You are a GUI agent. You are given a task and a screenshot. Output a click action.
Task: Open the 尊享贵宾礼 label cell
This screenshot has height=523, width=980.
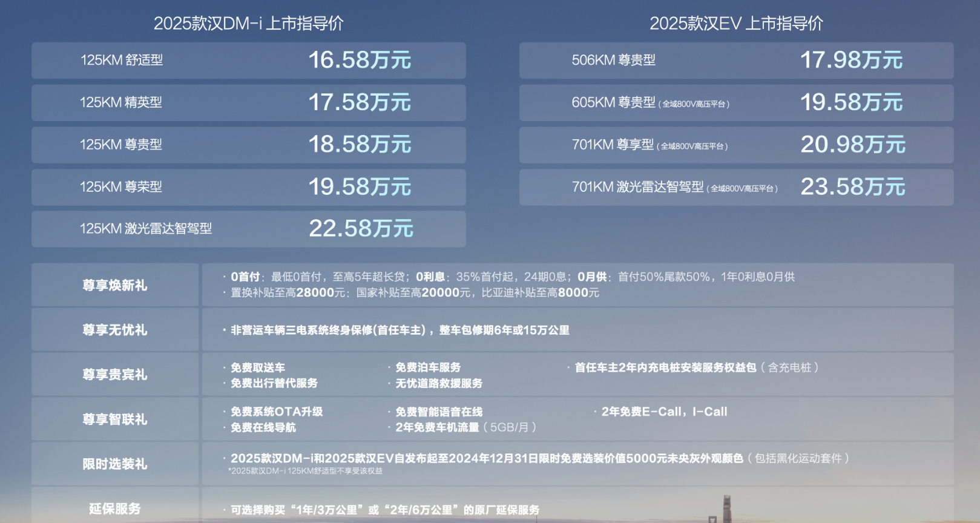click(115, 375)
